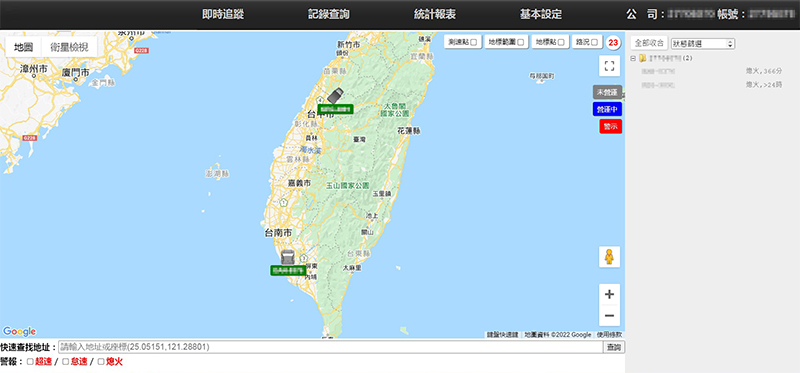The image size is (800, 373).
Task: Open the 基本設定 tab
Action: pyautogui.click(x=541, y=14)
